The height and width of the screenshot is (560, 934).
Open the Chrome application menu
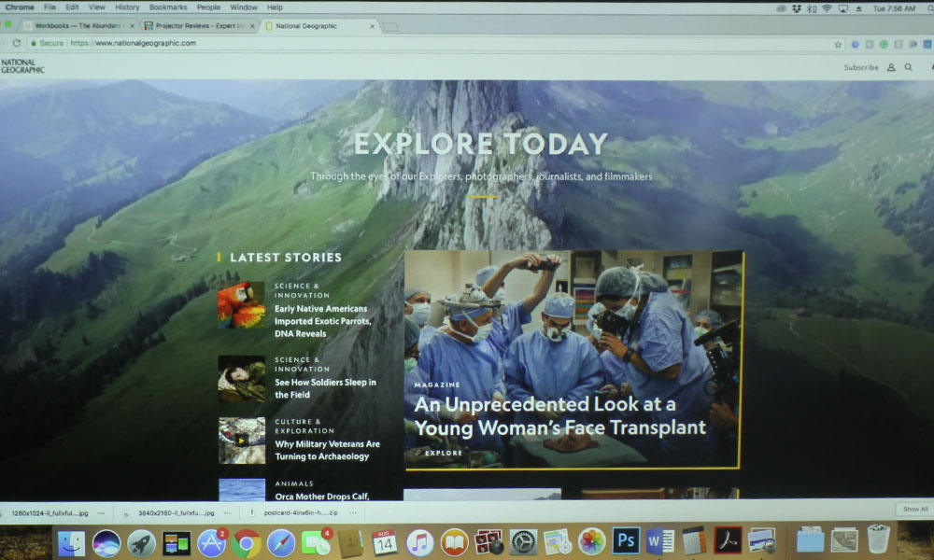[x=20, y=7]
